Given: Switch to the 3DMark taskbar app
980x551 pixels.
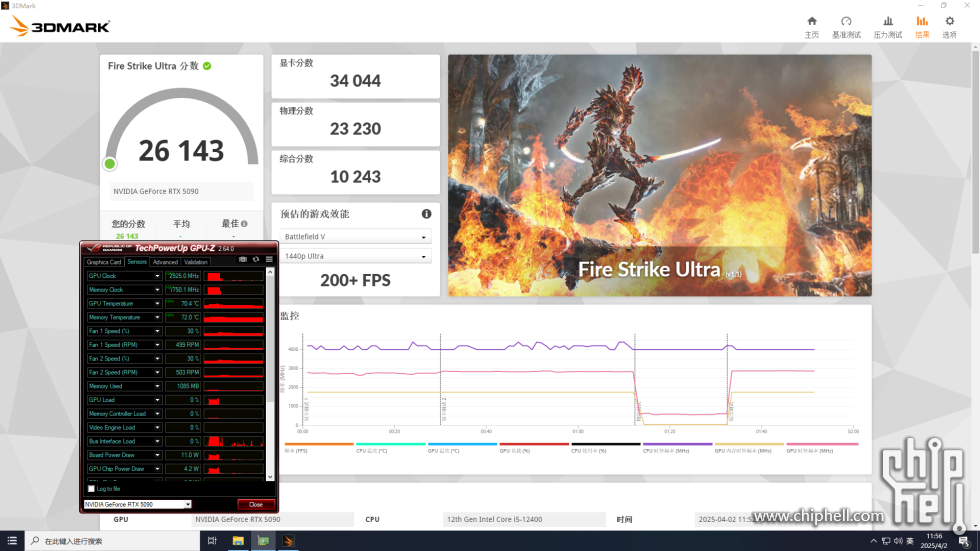Looking at the screenshot, I should [288, 541].
